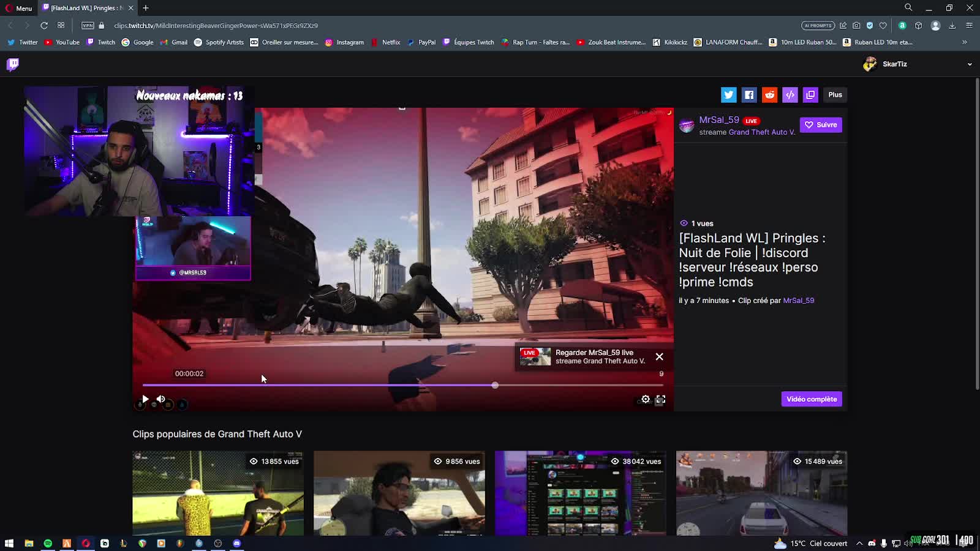Image resolution: width=980 pixels, height=551 pixels.
Task: Open a new browser tab
Action: pos(146,8)
